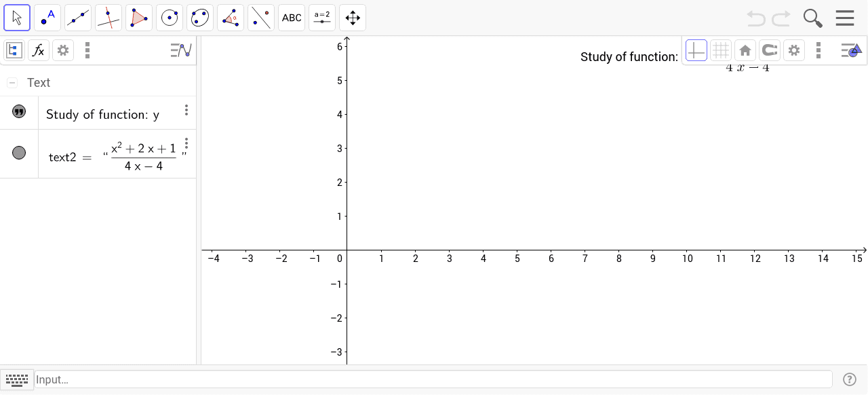
Task: Toggle visibility of text2 object
Action: 19,153
